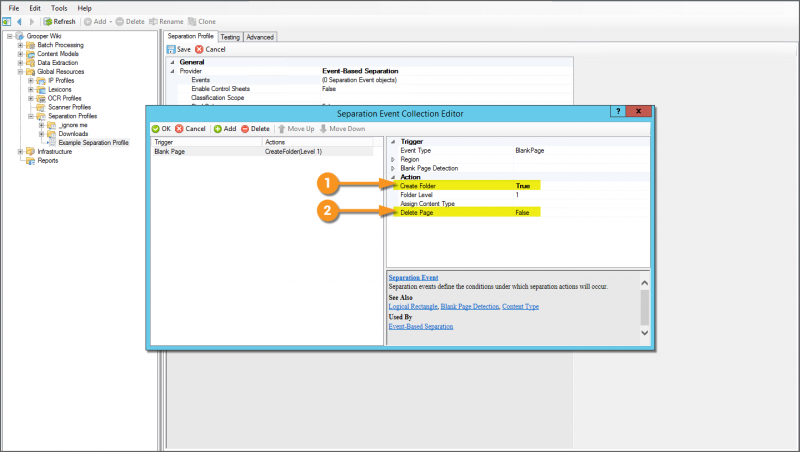800x452 pixels.
Task: Click Save in the Separation Profile panel
Action: [179, 49]
